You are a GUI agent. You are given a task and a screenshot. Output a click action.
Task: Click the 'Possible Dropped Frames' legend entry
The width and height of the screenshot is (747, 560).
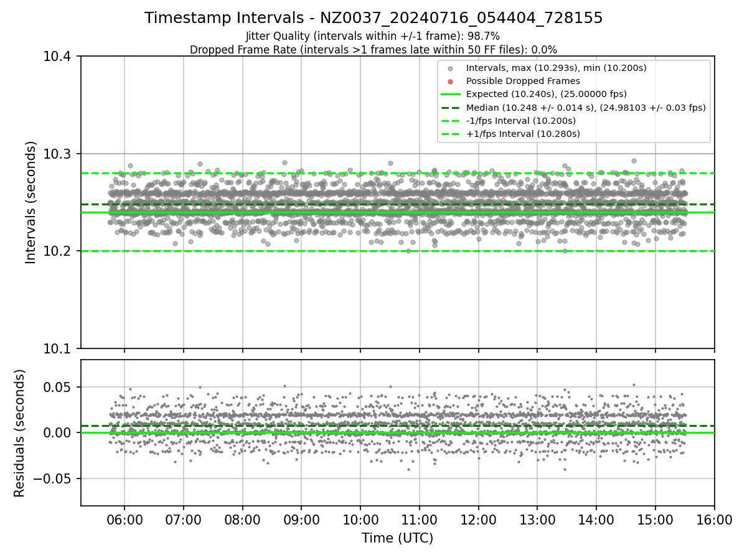point(523,81)
